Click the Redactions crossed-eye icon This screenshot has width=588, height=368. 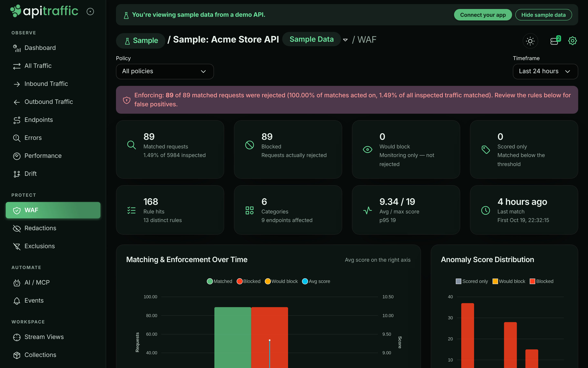17,228
